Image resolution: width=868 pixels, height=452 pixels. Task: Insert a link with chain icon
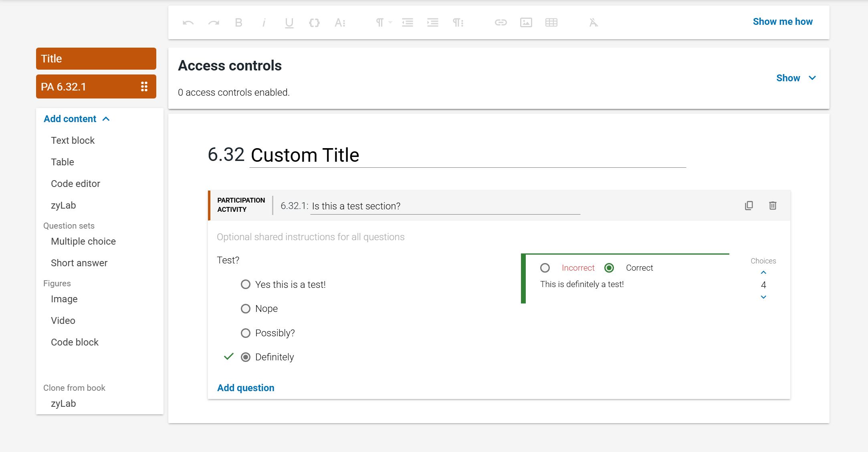click(501, 22)
